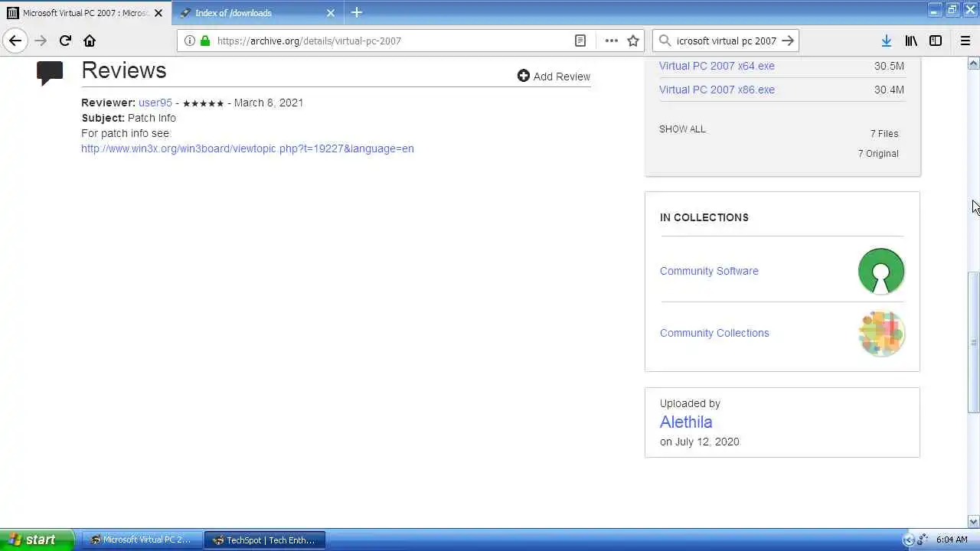Click the Community Software collection logo
The image size is (980, 551).
[881, 271]
